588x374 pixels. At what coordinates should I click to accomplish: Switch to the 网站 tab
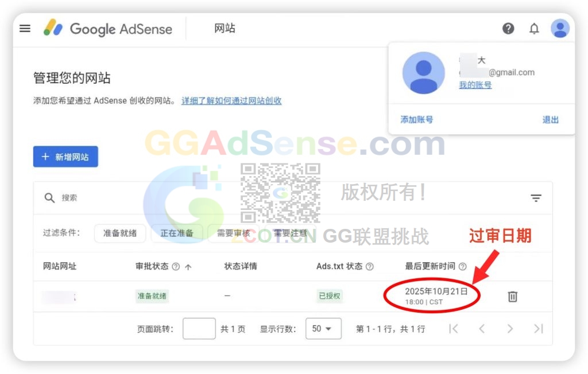(224, 28)
